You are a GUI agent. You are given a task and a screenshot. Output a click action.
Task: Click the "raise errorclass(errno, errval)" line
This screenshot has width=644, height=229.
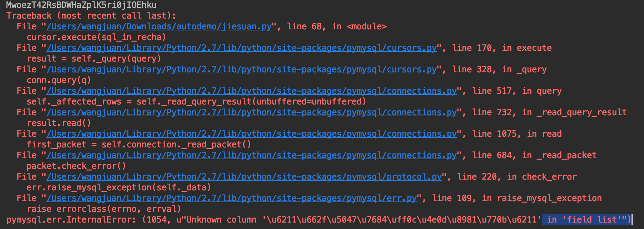click(104, 209)
